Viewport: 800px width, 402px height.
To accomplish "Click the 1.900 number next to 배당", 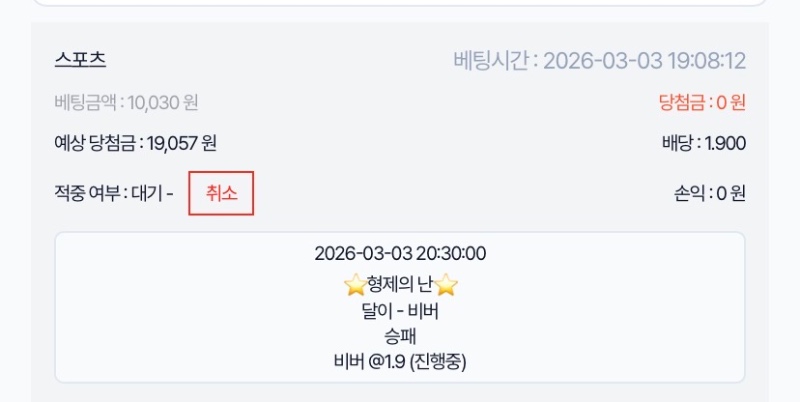I will click(725, 143).
